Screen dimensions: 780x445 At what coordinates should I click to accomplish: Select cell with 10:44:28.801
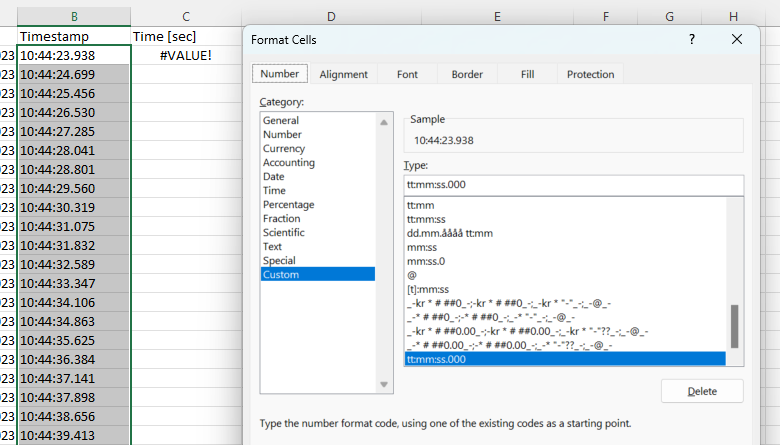coord(74,170)
